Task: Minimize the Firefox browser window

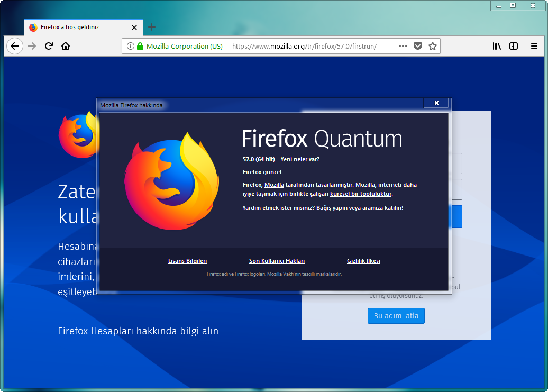Action: click(499, 6)
